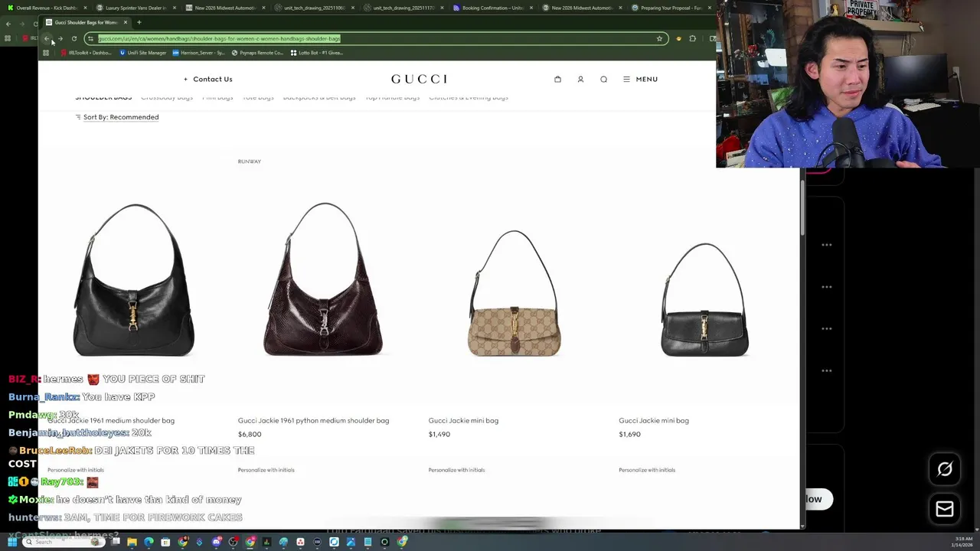Click the top three-dots menu on right panel
The height and width of the screenshot is (551, 980).
click(x=827, y=245)
